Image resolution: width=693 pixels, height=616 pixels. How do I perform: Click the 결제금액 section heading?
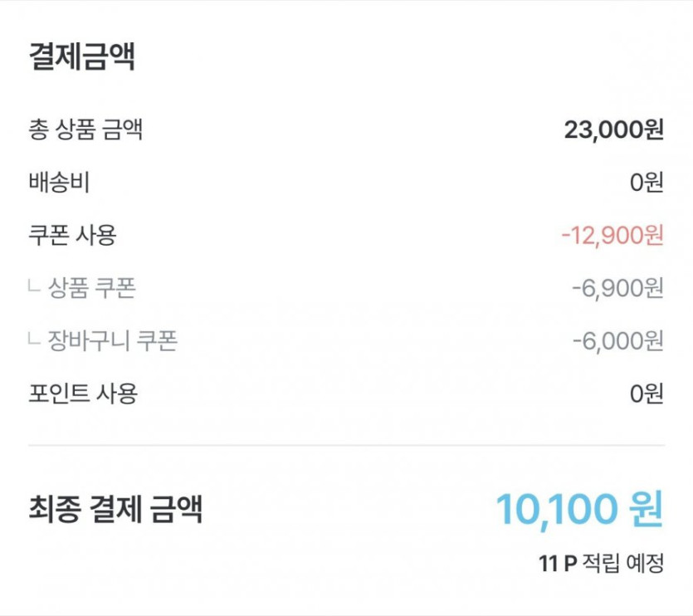82,57
